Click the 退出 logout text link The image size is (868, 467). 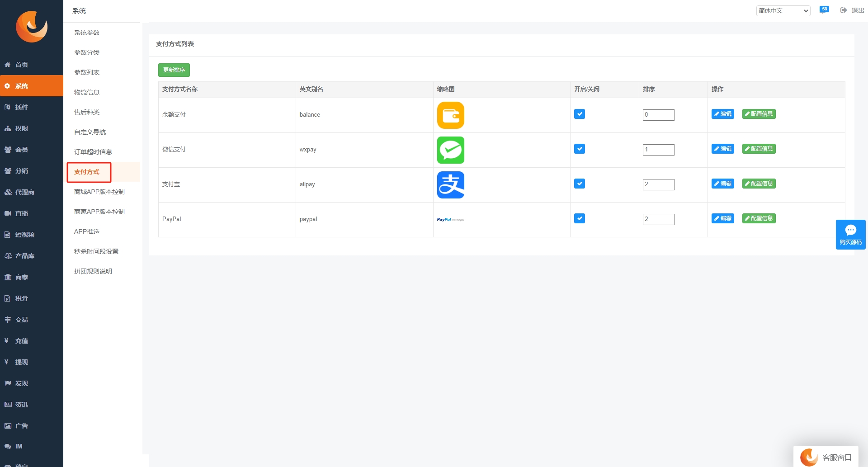[858, 10]
